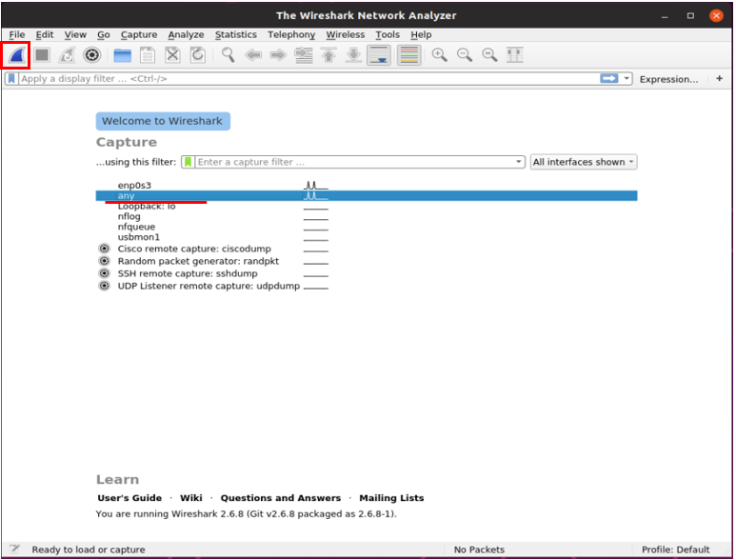736x560 pixels.
Task: Open a capture file folder icon
Action: 123,55
